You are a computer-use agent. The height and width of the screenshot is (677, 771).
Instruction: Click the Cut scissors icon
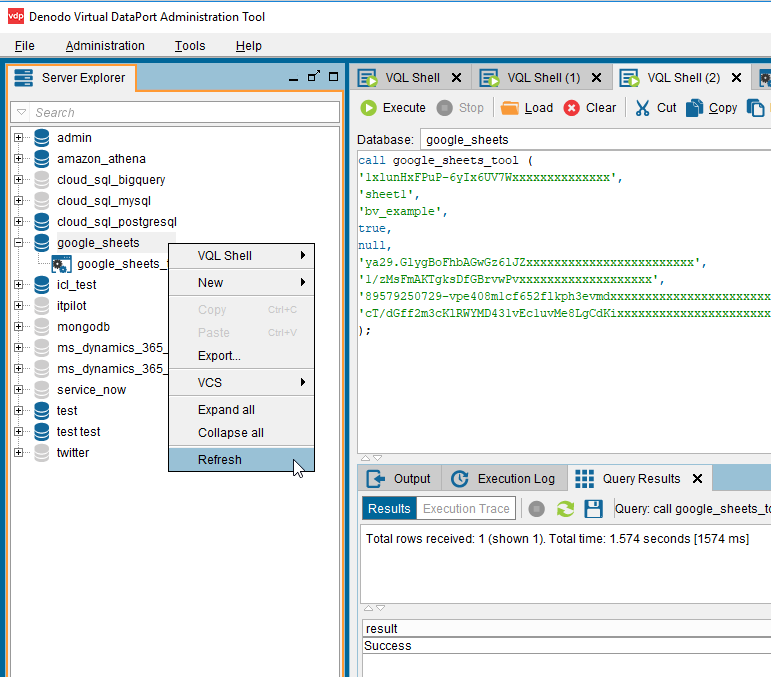click(x=642, y=108)
